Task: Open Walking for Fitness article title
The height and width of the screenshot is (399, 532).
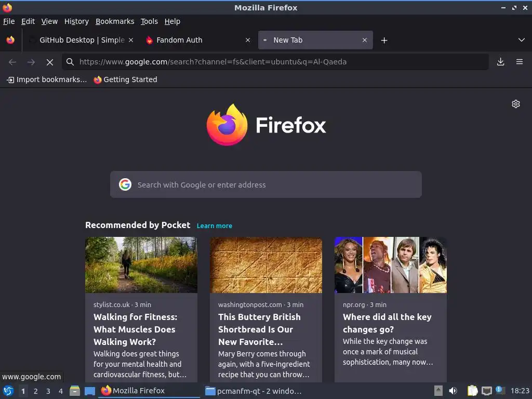Action: (136, 329)
